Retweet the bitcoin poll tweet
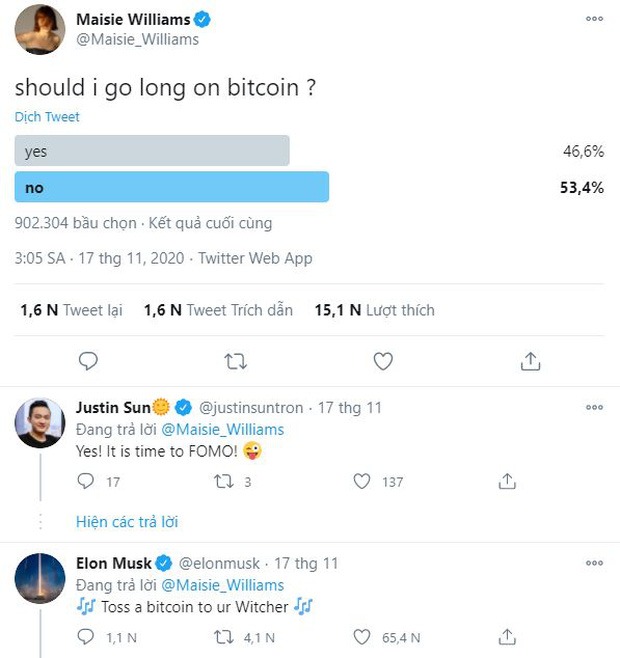This screenshot has width=620, height=658. (x=236, y=361)
